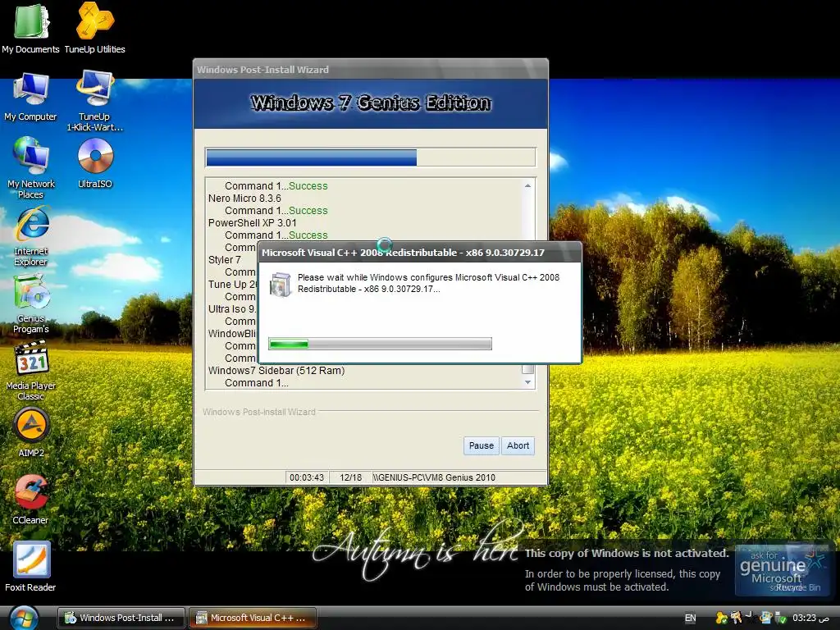Select the TuneUp 1-Klick-Wartung desktop icon
Image resolution: width=840 pixels, height=630 pixels.
pos(95,101)
